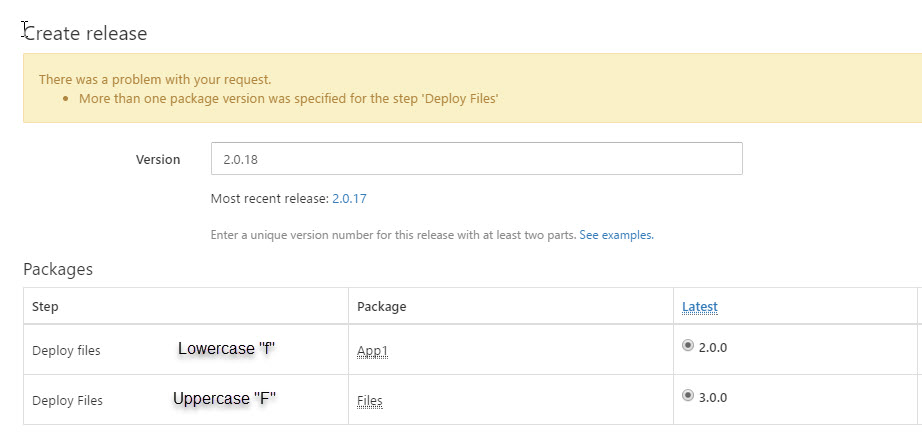Click the Package column header
Screen dimensions: 922x441
pyautogui.click(x=382, y=306)
